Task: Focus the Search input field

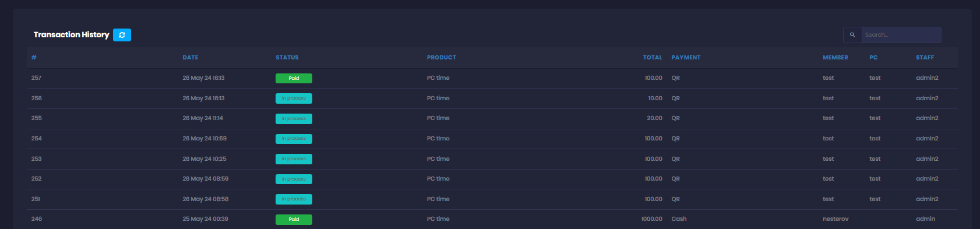Action: point(901,35)
